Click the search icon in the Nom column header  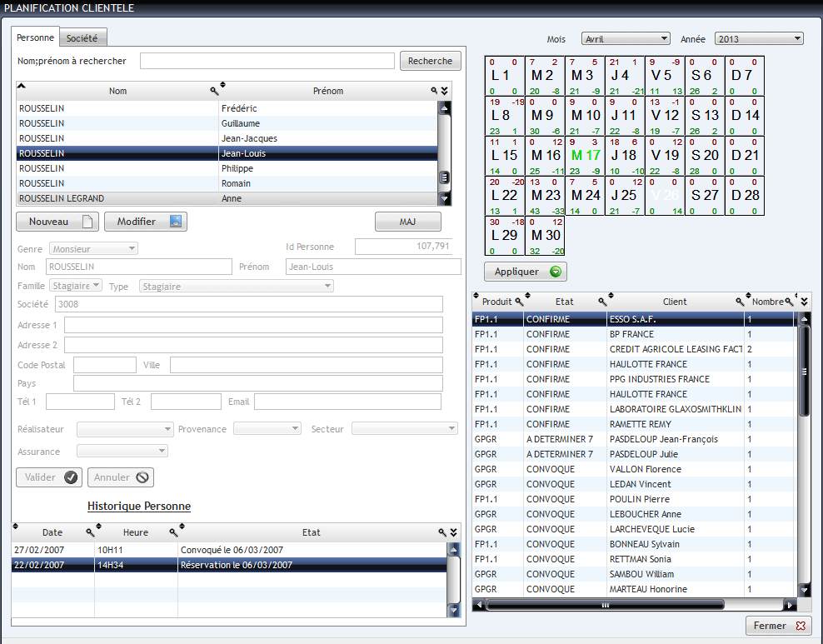213,91
